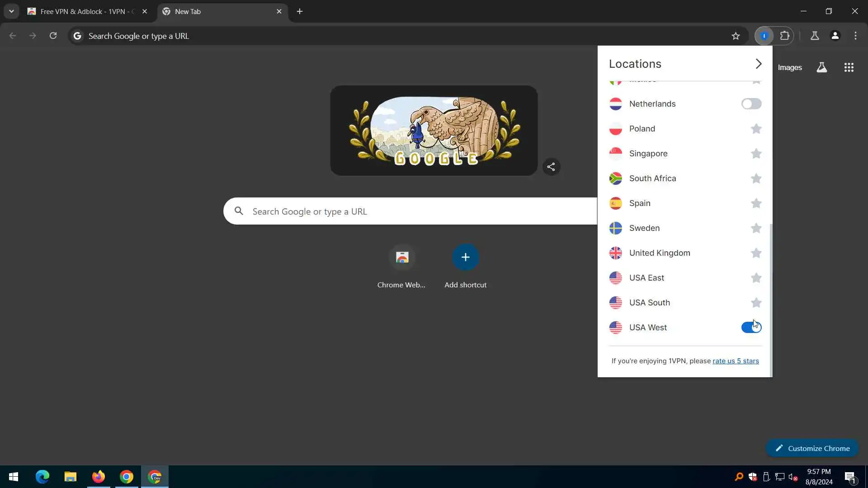Open the Chrome Labs flask icon

[815, 36]
